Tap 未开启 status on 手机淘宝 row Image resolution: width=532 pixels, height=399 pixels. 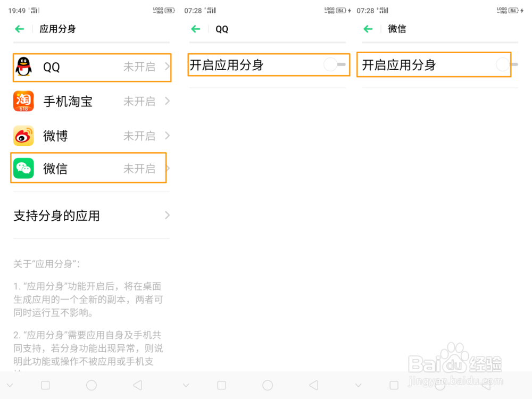[139, 102]
